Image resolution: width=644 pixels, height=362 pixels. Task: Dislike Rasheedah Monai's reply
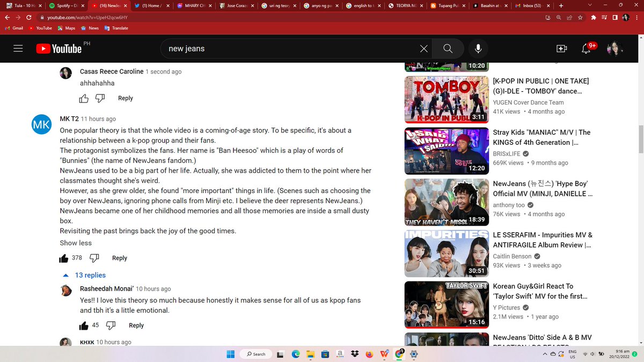click(x=111, y=326)
